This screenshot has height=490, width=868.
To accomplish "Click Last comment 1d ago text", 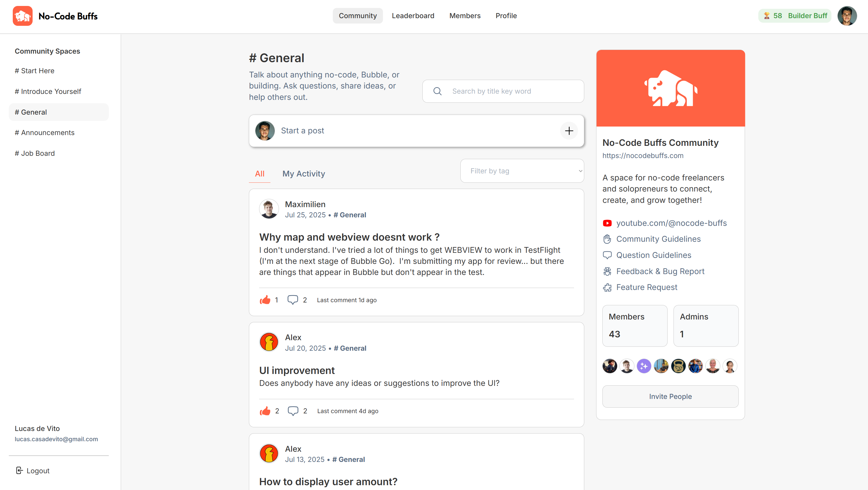I will pos(347,300).
